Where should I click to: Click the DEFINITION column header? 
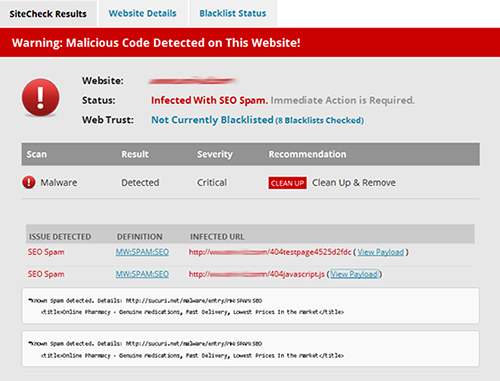pyautogui.click(x=139, y=237)
